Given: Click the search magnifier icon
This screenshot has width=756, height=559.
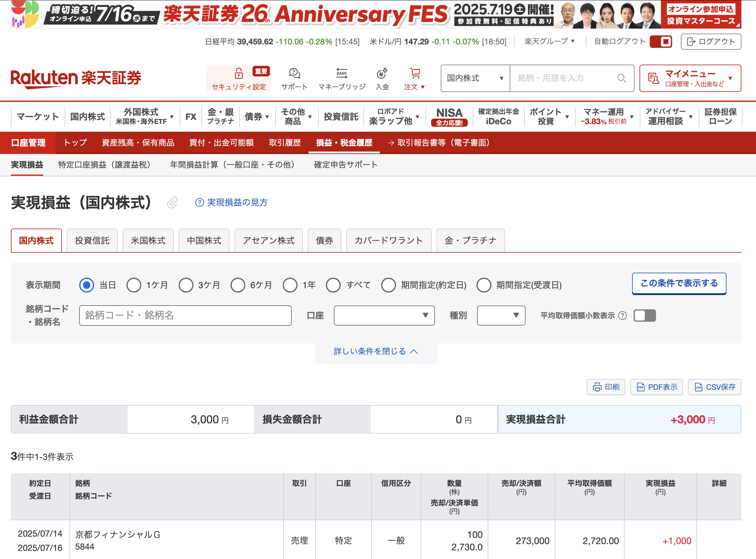Looking at the screenshot, I should pyautogui.click(x=622, y=78).
